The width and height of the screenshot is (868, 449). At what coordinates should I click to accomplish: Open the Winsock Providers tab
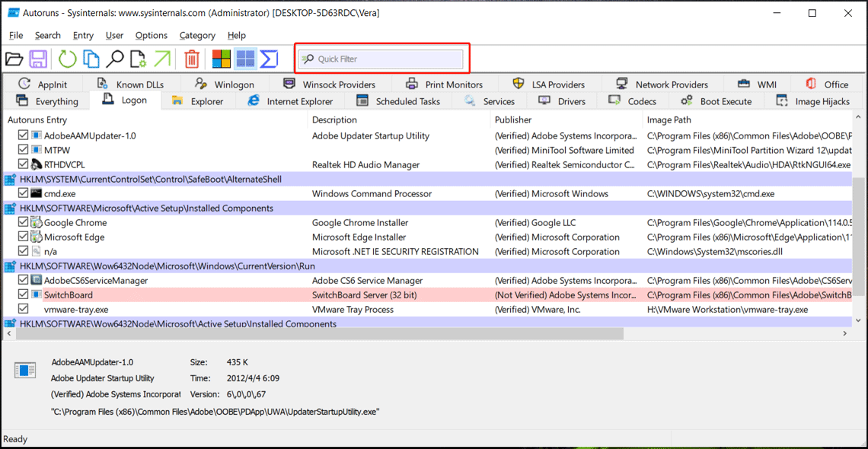(330, 84)
